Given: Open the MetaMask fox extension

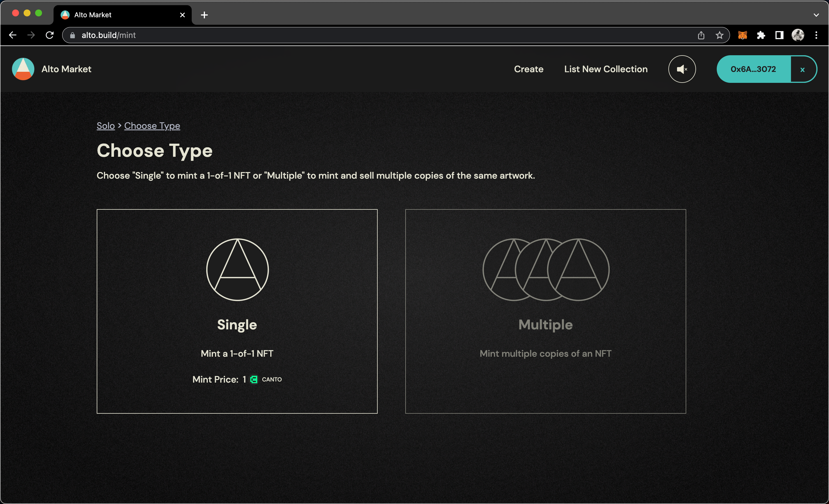Looking at the screenshot, I should [x=743, y=35].
